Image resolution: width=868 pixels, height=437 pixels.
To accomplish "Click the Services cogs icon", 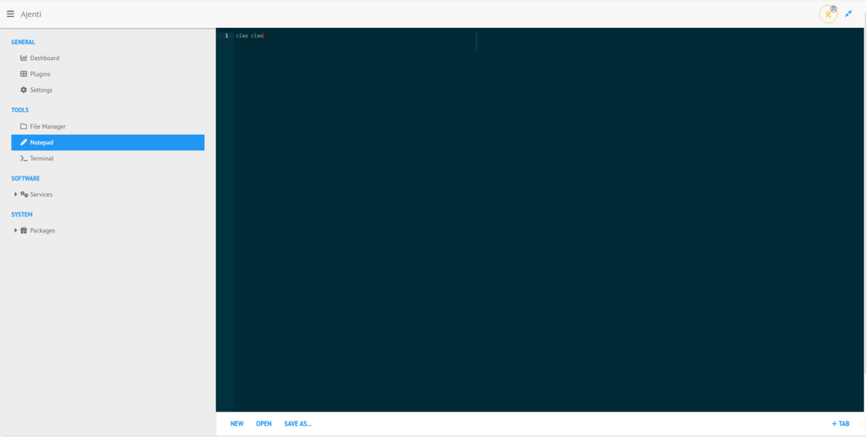I will click(x=25, y=194).
